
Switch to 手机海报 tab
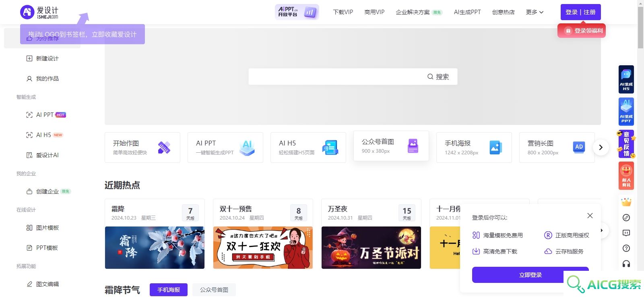[x=169, y=290]
